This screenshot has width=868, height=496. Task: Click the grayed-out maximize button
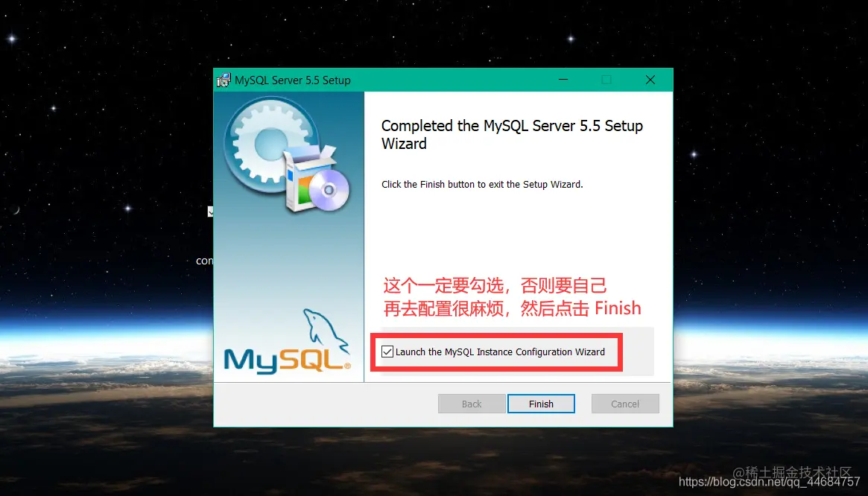click(x=606, y=80)
